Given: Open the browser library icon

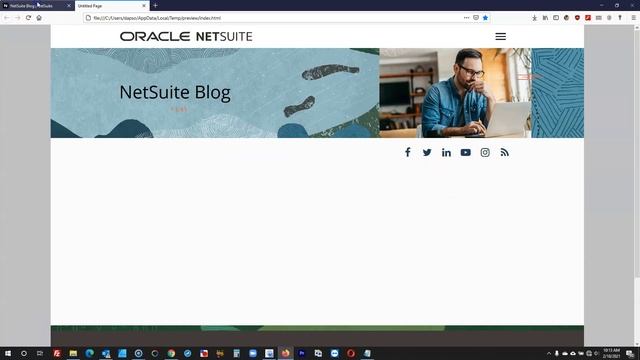Looking at the screenshot, I should point(545,18).
